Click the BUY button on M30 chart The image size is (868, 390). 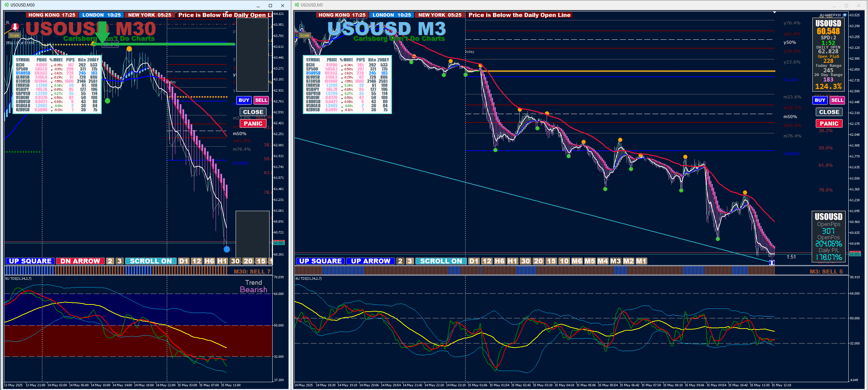point(244,100)
